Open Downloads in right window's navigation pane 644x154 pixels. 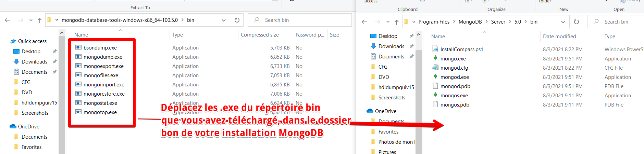(x=391, y=46)
